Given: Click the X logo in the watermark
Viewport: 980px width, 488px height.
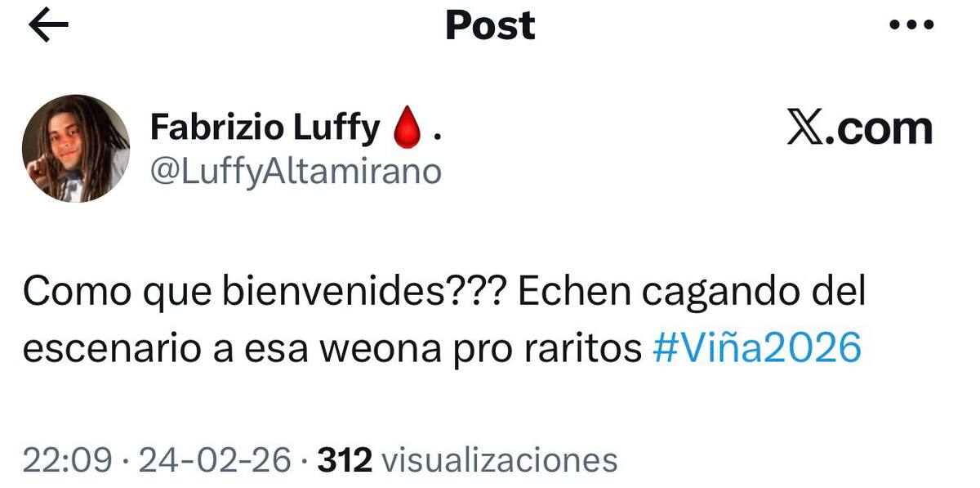Looking at the screenshot, I should coord(804,129).
